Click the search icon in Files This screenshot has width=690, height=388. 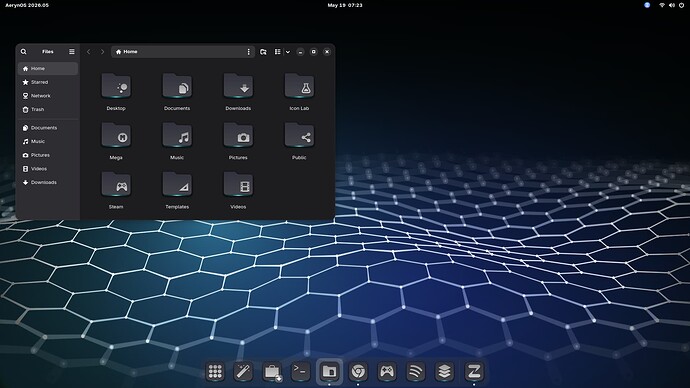point(24,51)
